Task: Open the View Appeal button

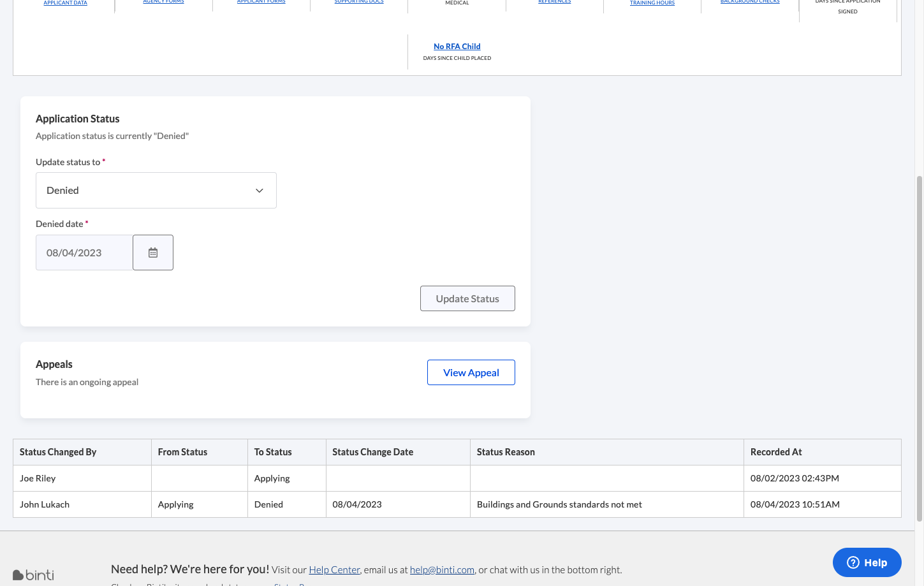Action: pyautogui.click(x=471, y=372)
